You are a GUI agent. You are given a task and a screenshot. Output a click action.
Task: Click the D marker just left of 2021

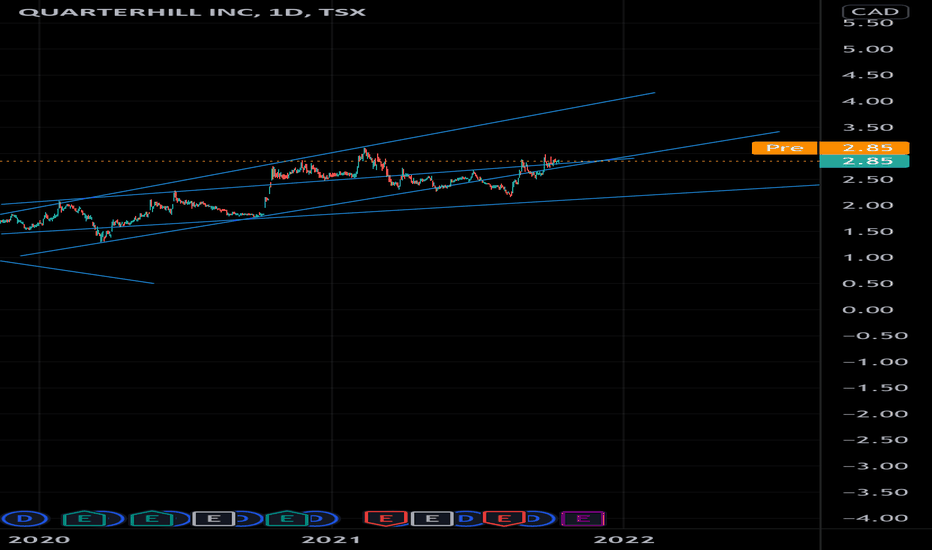(321, 519)
